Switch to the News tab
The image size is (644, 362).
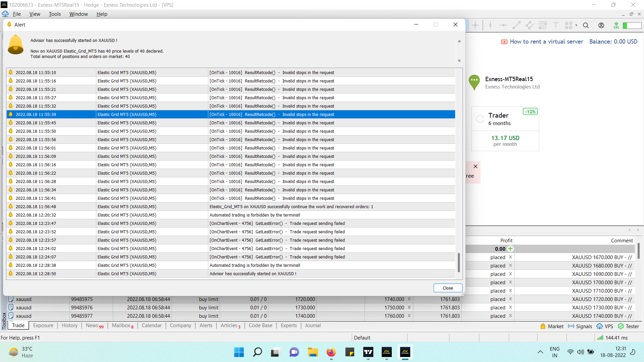[x=95, y=325]
